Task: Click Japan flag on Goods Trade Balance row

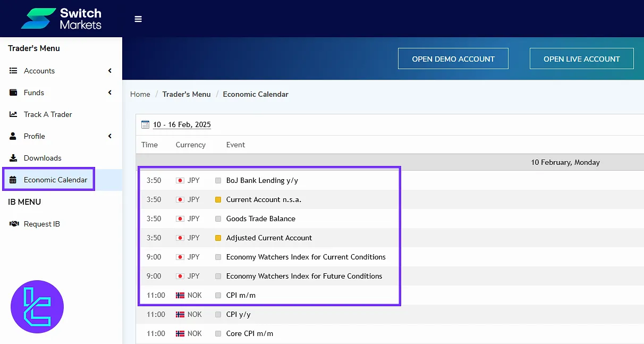Action: point(180,219)
